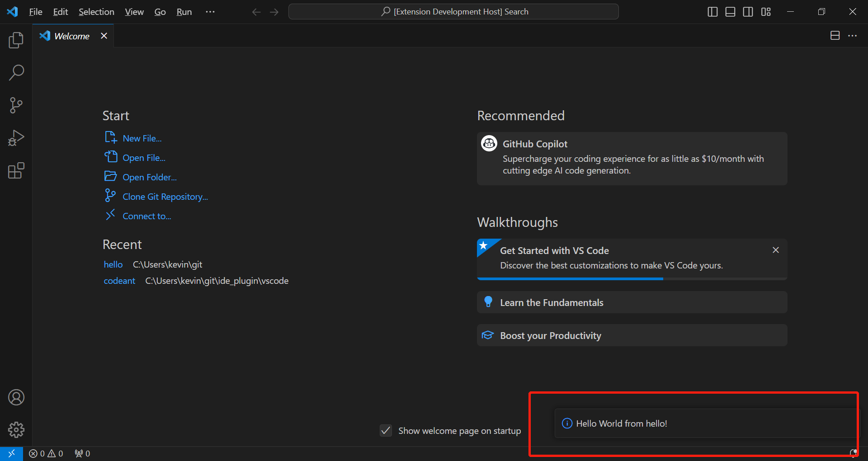Click the New File... link
The width and height of the screenshot is (868, 461).
pos(133,138)
